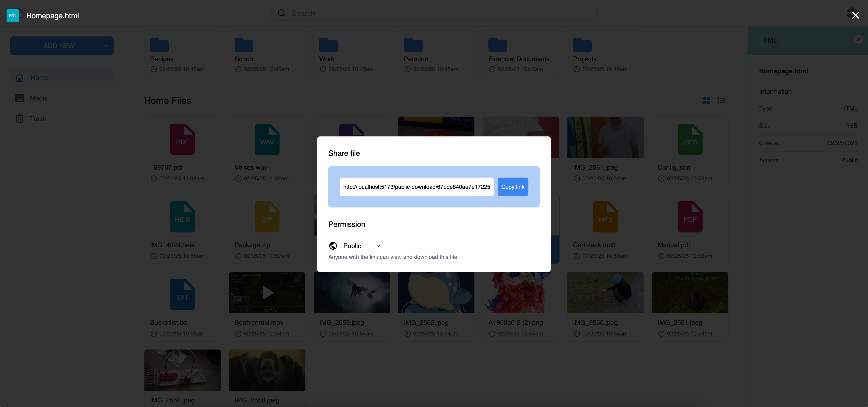Viewport: 868px width, 407px height.
Task: Open the Recipes folder
Action: coord(182,55)
